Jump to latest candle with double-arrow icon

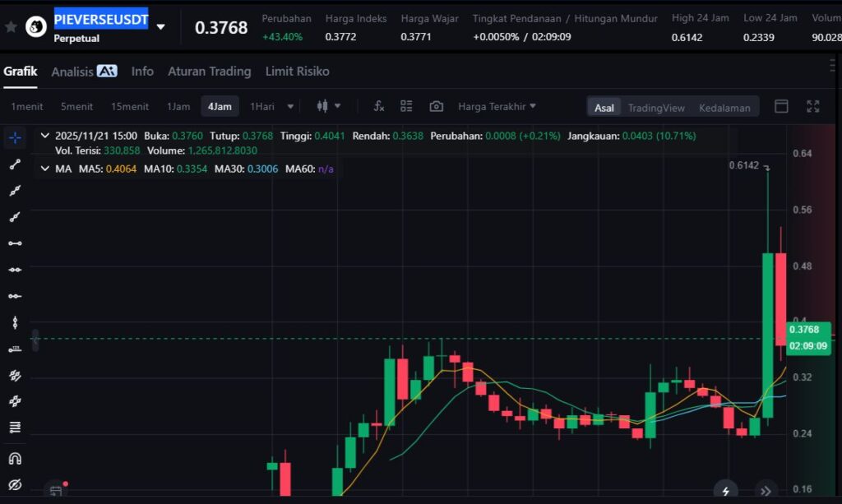(x=766, y=491)
